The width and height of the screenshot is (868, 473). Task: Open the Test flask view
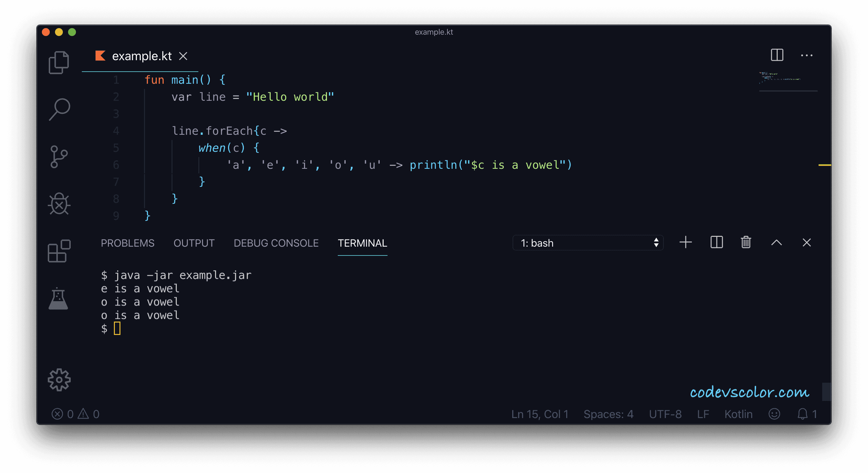[x=58, y=298]
